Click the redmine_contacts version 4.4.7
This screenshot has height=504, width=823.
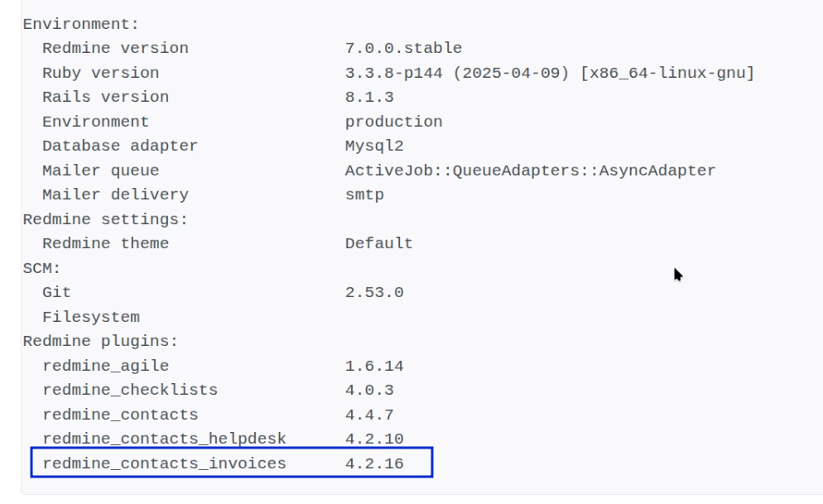[x=369, y=415]
